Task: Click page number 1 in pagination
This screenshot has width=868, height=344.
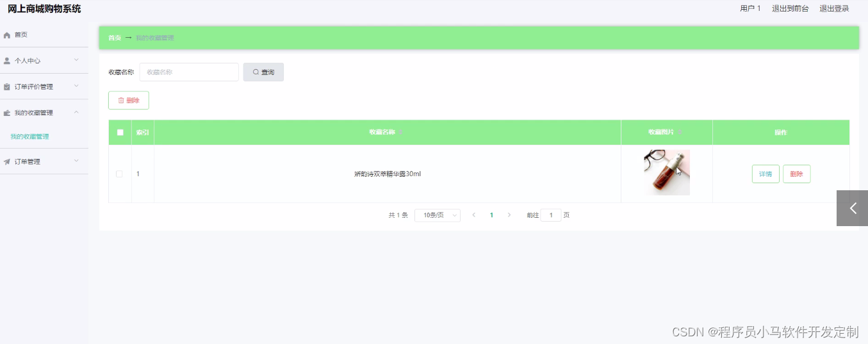Action: [x=491, y=215]
